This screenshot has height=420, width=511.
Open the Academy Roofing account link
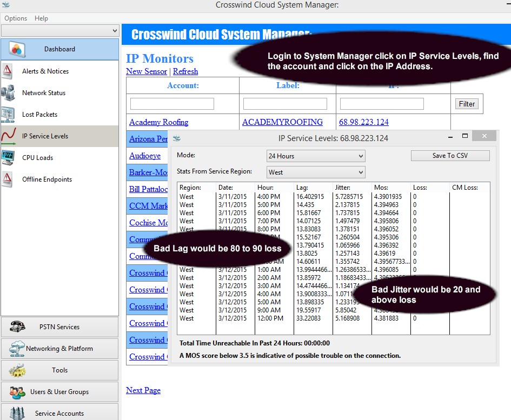158,122
